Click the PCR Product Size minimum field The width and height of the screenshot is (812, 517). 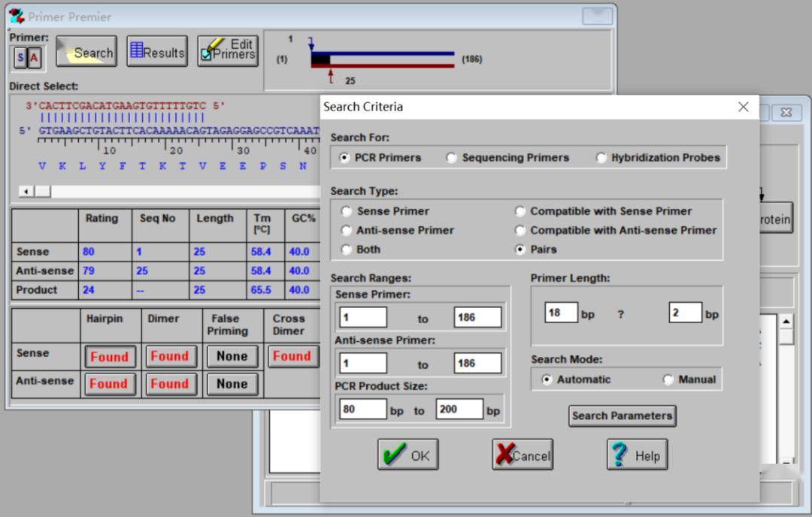coord(362,410)
